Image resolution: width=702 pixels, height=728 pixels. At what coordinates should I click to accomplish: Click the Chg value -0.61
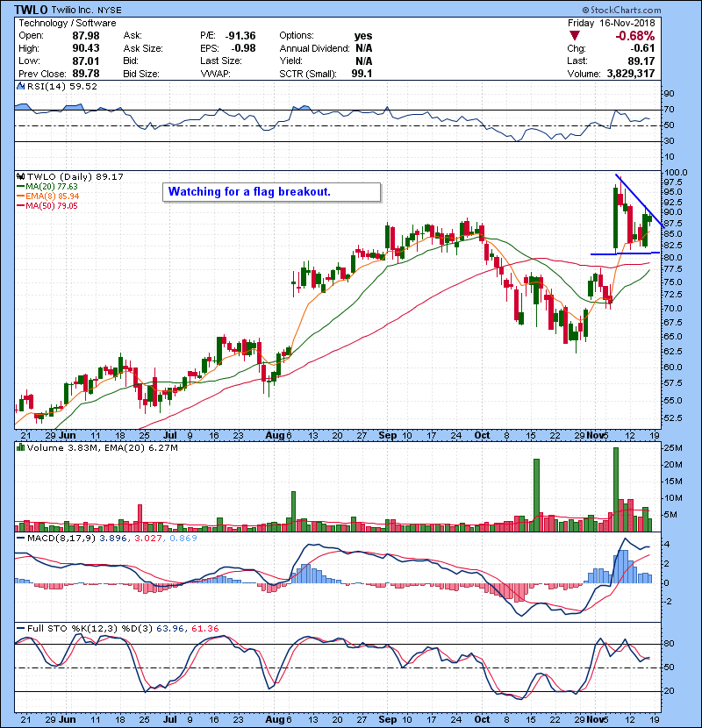click(x=642, y=48)
